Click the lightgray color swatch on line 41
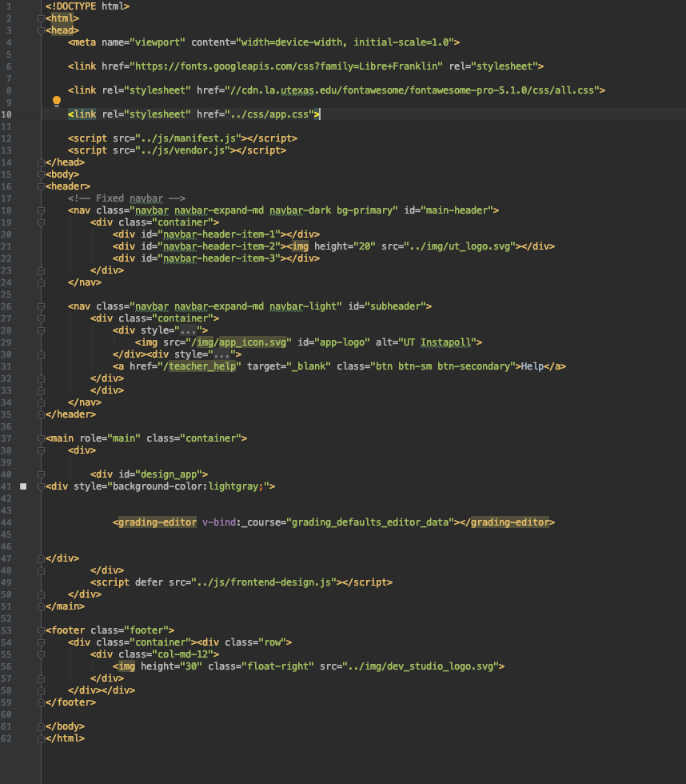Screen dimensions: 686x784 pos(23,486)
